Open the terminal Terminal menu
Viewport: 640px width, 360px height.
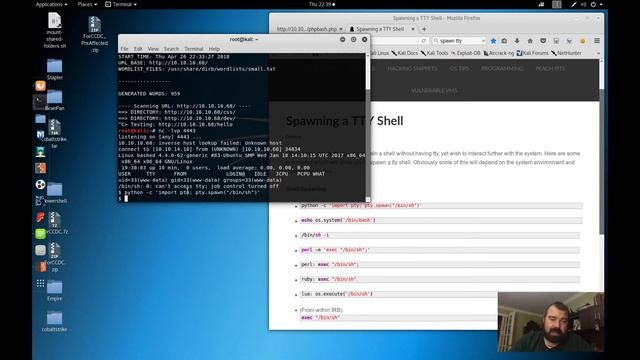[193, 49]
